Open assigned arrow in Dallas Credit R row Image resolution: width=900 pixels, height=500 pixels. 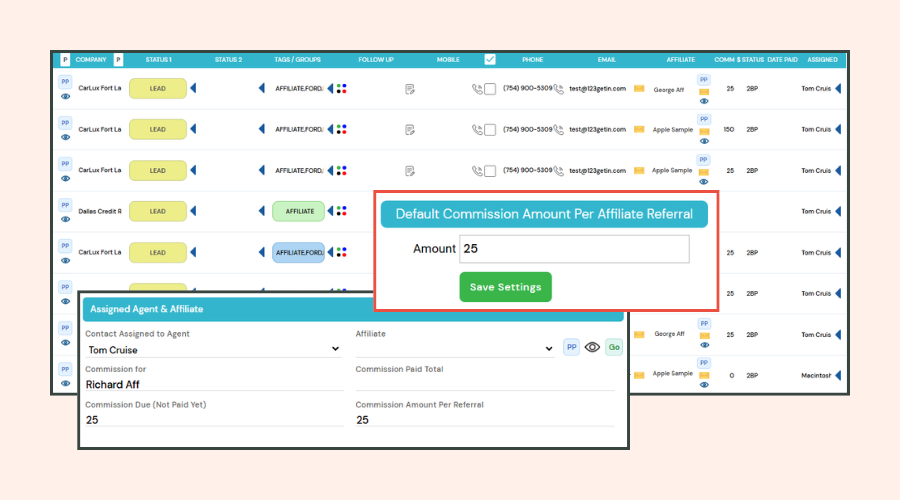[x=838, y=211]
